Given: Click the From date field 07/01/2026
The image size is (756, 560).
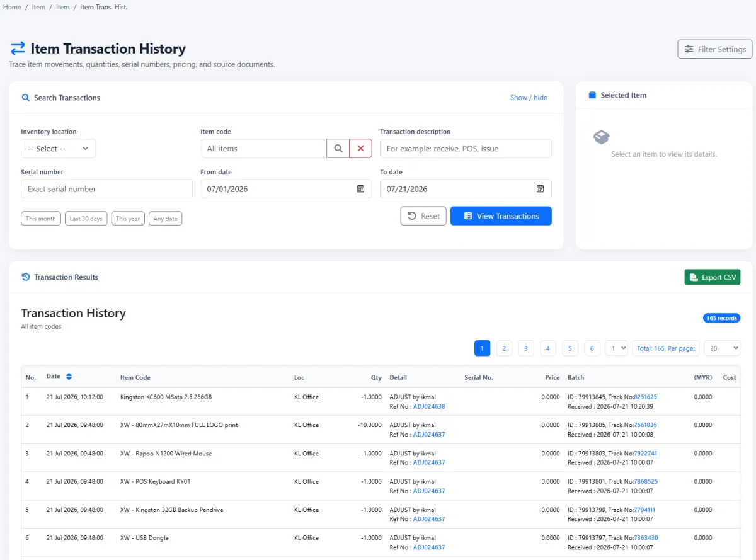Looking at the screenshot, I should pos(286,189).
